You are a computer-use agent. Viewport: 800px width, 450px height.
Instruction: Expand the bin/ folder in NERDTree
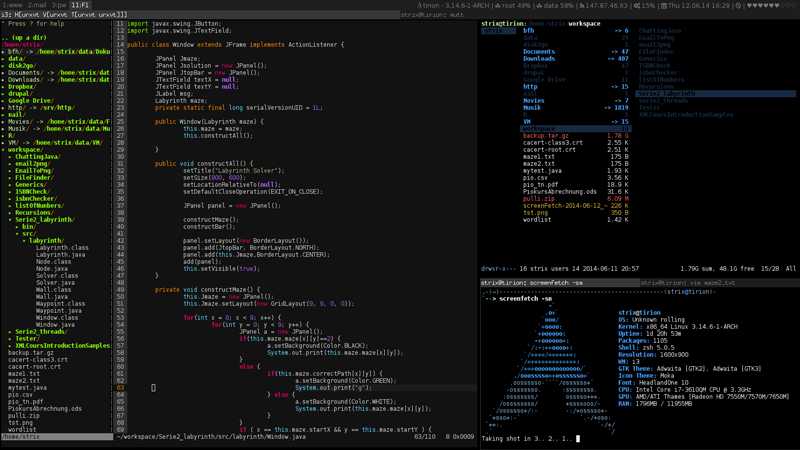click(27, 227)
